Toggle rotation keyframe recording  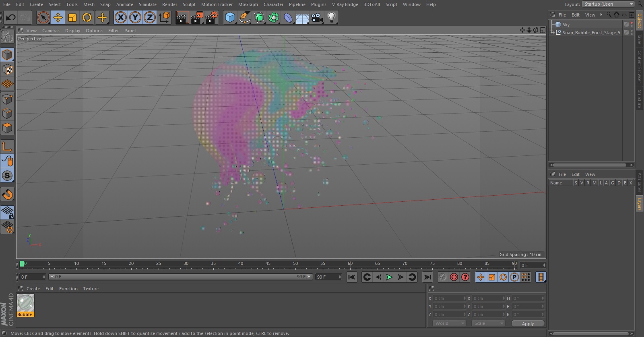[x=503, y=277]
